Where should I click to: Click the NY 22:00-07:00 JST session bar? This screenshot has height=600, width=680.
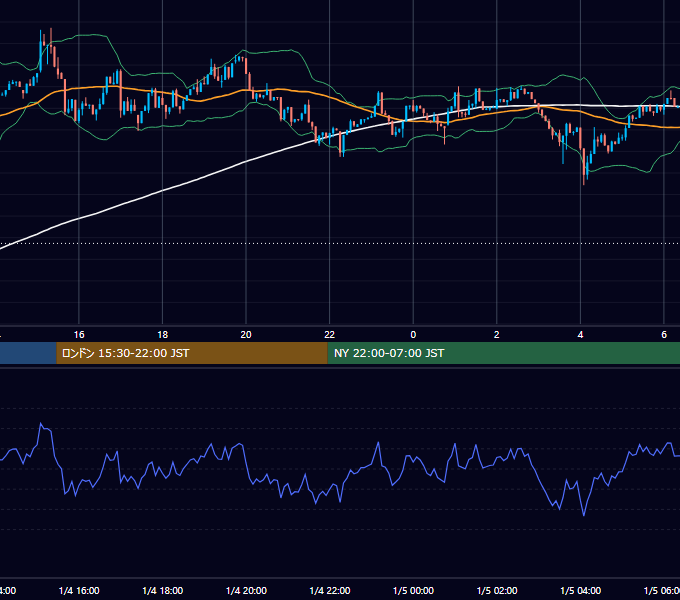pos(503,353)
